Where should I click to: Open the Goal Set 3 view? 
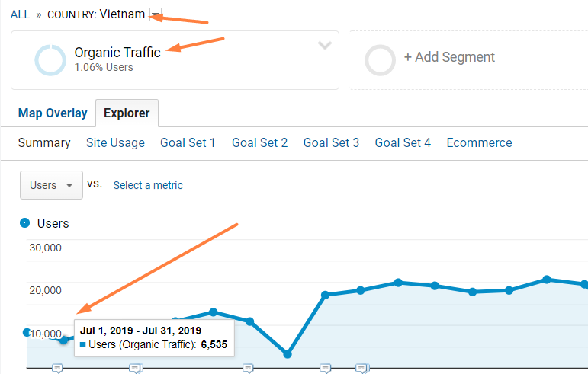pos(331,142)
